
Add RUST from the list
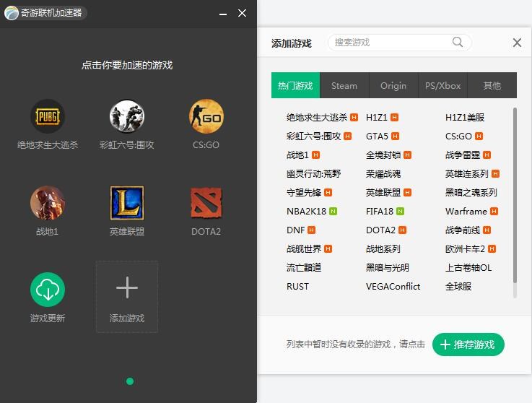point(297,287)
